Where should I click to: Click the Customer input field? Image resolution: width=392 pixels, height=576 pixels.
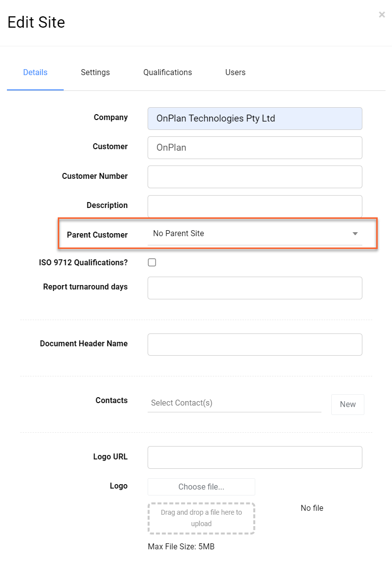tap(255, 148)
